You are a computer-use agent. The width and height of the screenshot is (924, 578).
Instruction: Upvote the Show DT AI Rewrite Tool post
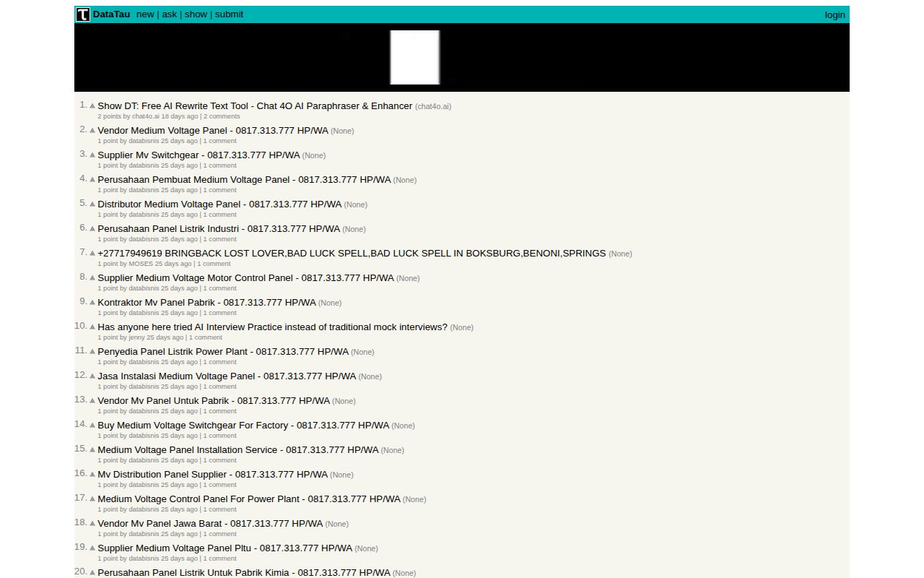(x=92, y=104)
